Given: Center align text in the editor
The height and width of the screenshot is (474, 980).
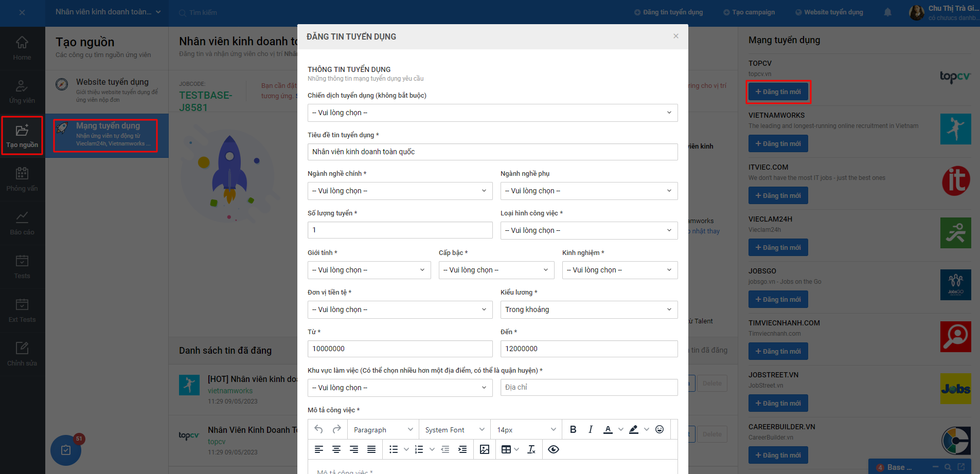Looking at the screenshot, I should (x=336, y=449).
